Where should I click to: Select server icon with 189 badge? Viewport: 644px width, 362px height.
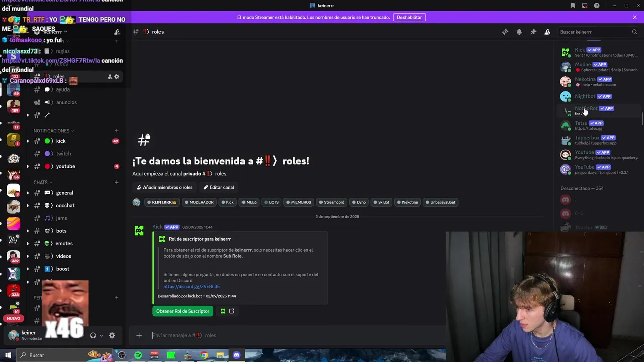pyautogui.click(x=14, y=106)
